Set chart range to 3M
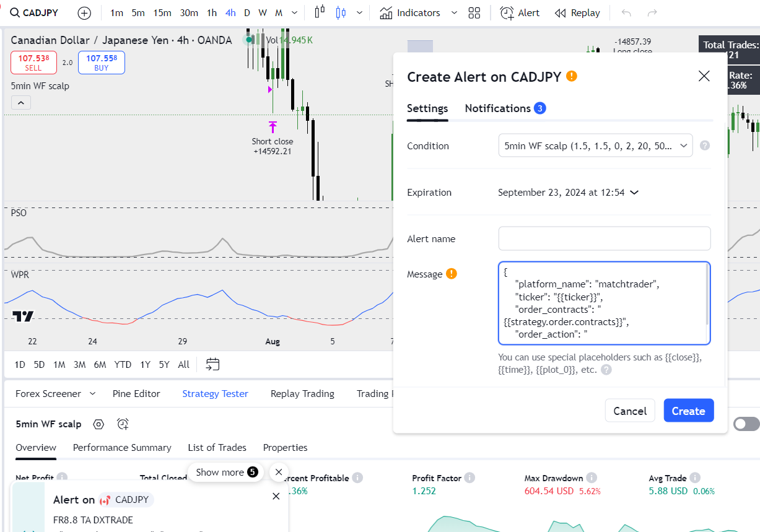The image size is (760, 532). pos(79,364)
